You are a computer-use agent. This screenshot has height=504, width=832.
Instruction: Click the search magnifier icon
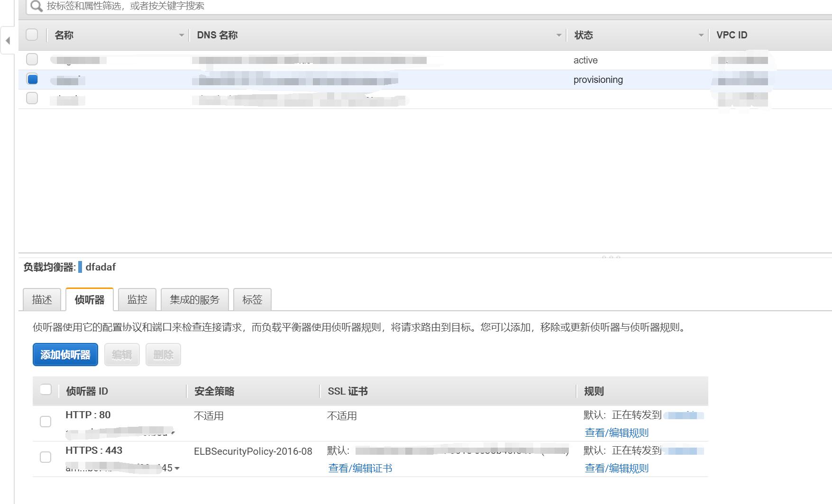pos(37,6)
